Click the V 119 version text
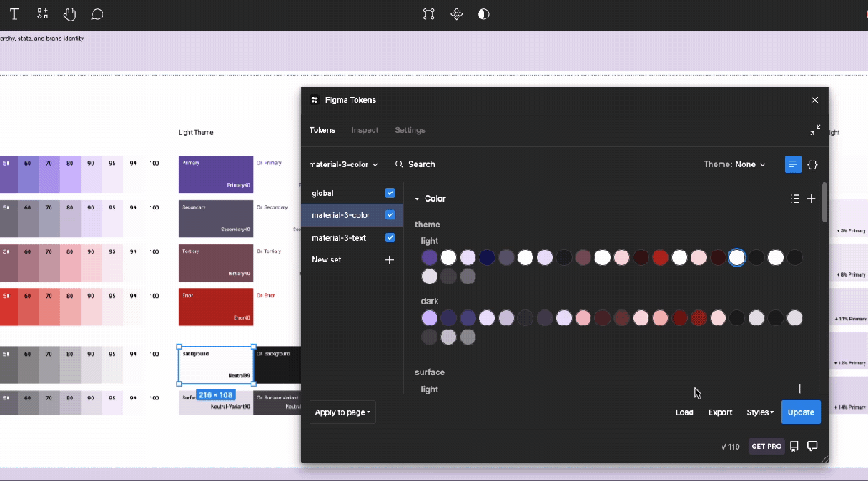Screen dimensions: 868x481 click(x=730, y=447)
